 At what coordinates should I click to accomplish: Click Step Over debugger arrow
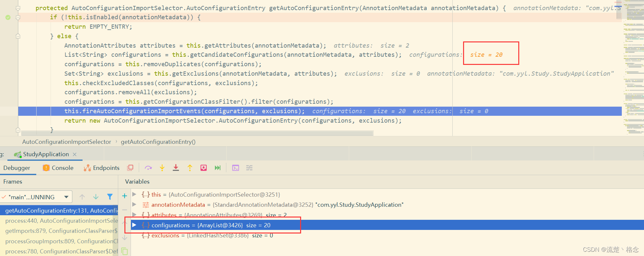[x=148, y=168]
